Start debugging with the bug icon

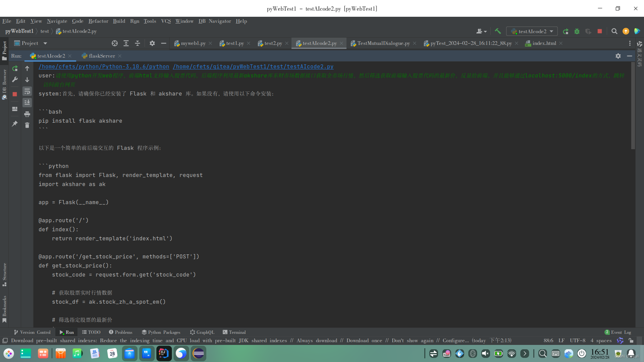tap(577, 31)
